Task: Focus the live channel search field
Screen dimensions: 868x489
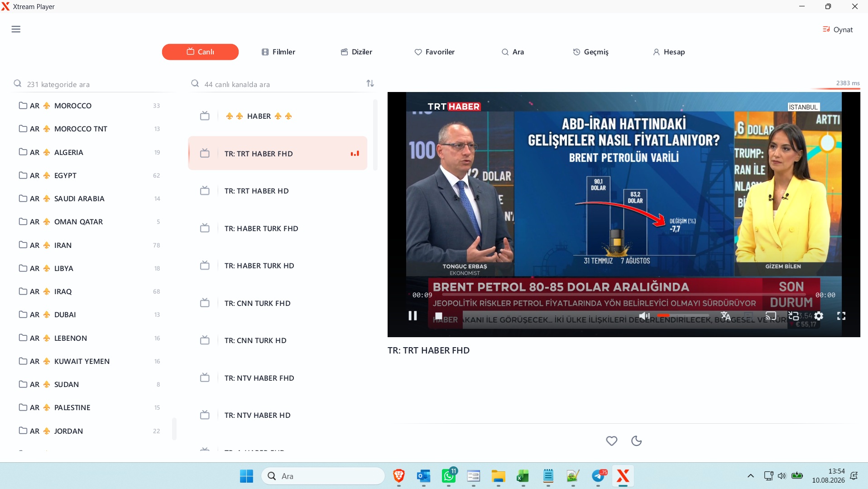Action: click(276, 84)
